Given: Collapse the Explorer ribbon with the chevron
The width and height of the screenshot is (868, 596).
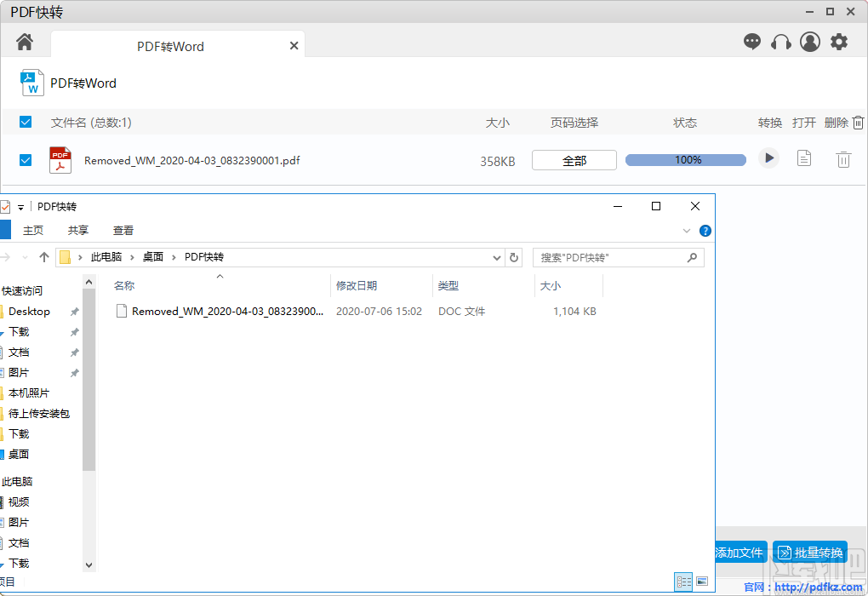Looking at the screenshot, I should tap(686, 230).
